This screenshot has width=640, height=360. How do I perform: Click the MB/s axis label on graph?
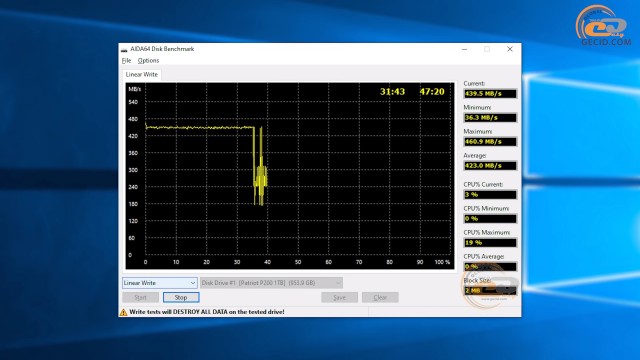click(x=135, y=89)
